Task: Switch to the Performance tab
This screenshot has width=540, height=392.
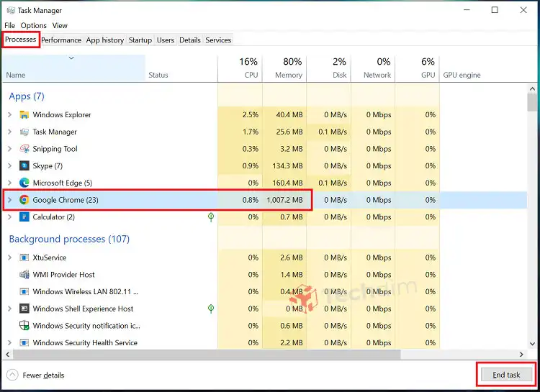Action: pyautogui.click(x=61, y=40)
